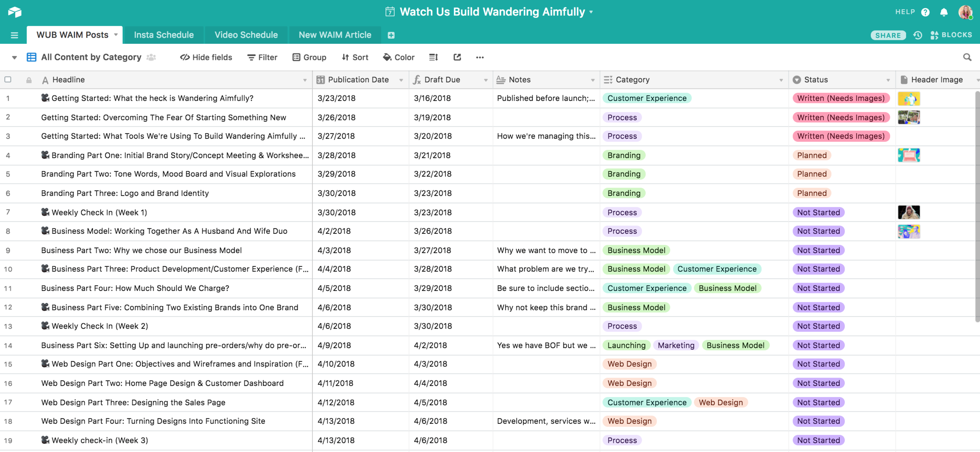Click the SHARE button
The height and width of the screenshot is (452, 980).
click(x=888, y=35)
